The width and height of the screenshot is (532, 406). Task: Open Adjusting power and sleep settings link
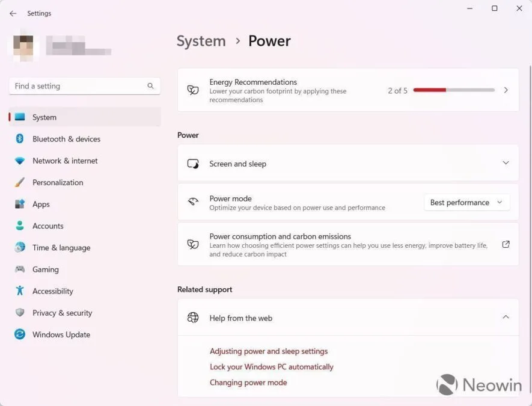click(x=269, y=351)
